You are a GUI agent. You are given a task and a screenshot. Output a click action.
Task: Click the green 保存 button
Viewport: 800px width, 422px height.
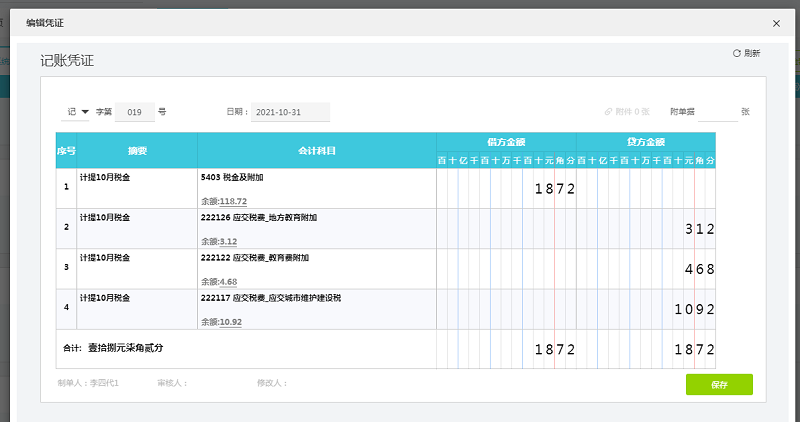pos(719,384)
